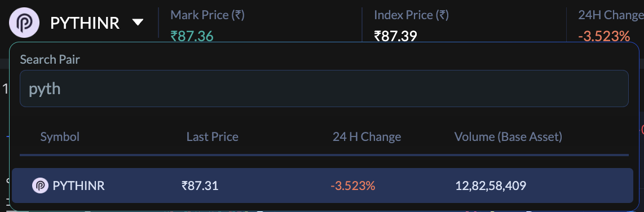Select the PYTHINR symbol in search results
644x212 pixels.
[79, 185]
